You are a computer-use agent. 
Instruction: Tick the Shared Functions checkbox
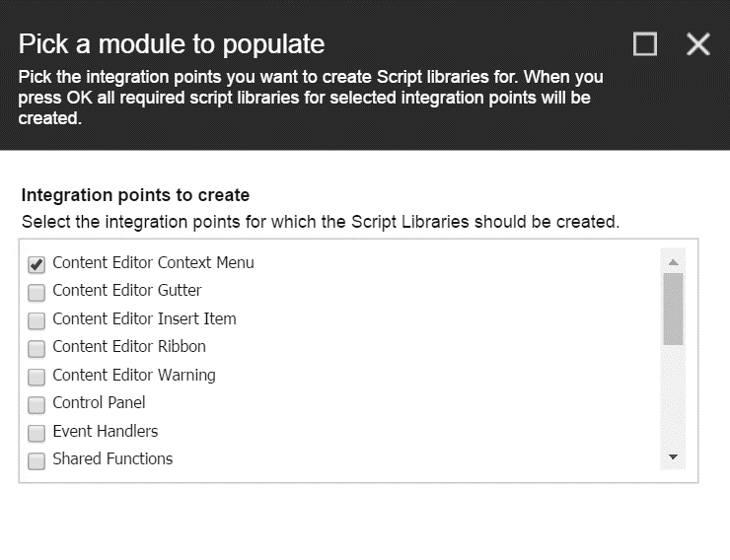pyautogui.click(x=36, y=461)
